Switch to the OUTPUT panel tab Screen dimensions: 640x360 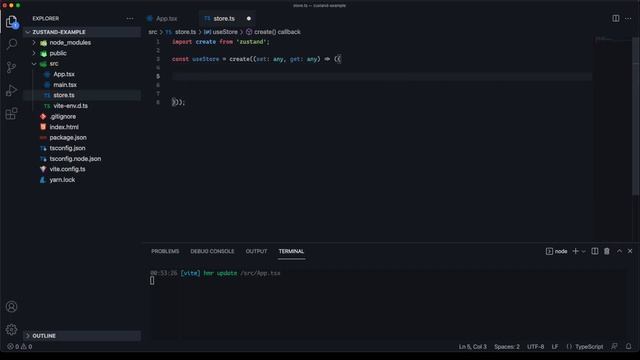(256, 251)
